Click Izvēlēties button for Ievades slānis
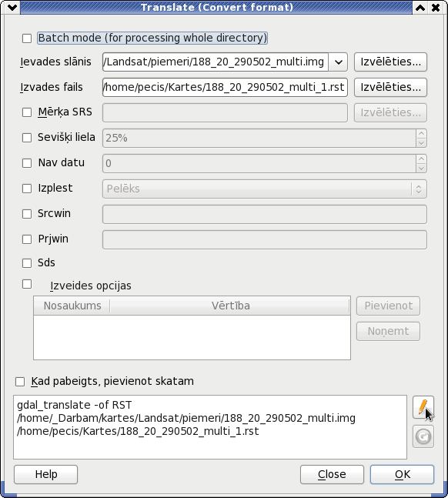Screen dimensions: 448x498 point(390,62)
